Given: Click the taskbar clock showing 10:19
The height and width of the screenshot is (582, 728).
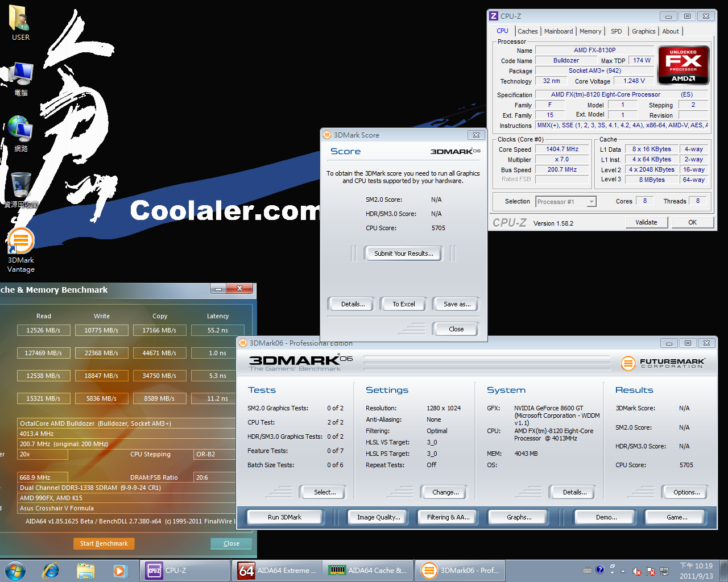Looking at the screenshot, I should point(696,570).
